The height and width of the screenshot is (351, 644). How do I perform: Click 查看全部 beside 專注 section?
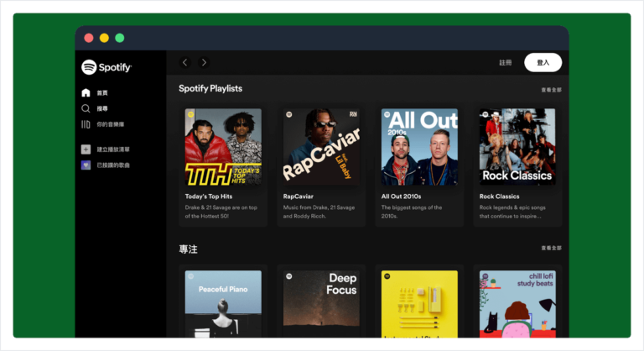[551, 248]
